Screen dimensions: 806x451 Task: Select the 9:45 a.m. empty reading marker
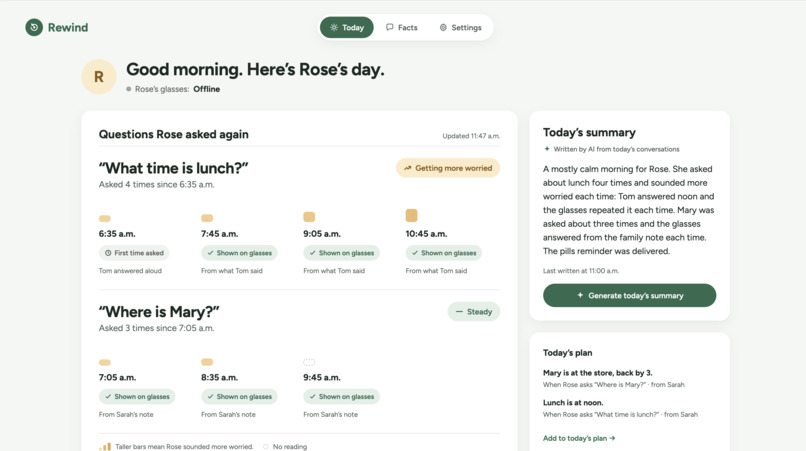point(309,362)
